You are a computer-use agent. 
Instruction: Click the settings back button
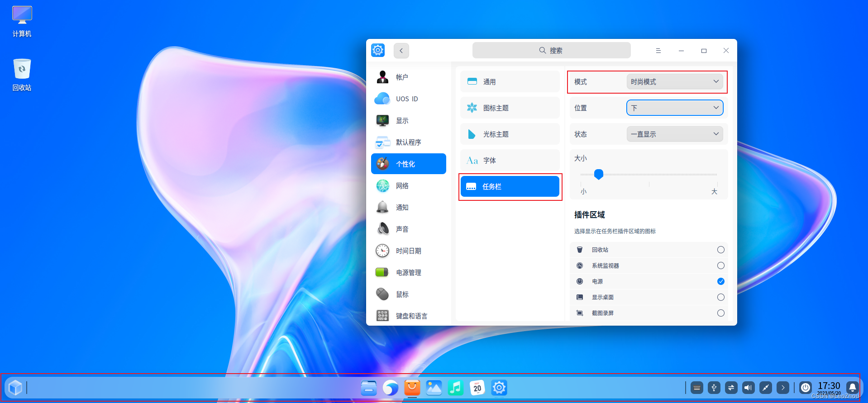coord(401,51)
